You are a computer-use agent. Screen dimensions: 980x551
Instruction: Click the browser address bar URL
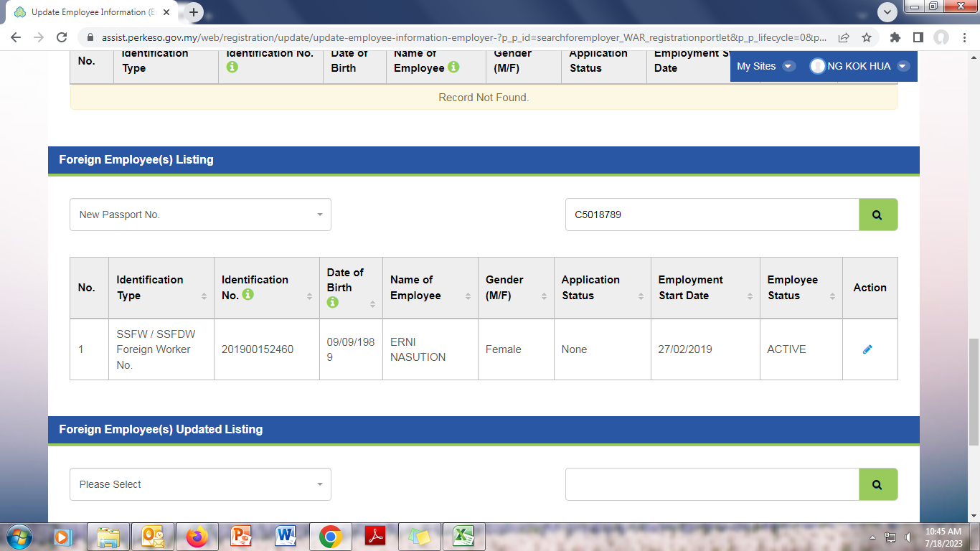[463, 37]
